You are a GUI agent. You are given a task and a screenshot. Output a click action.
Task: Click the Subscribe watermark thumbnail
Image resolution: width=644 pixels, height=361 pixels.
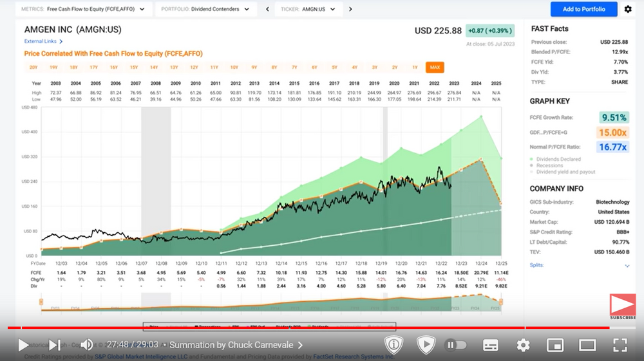click(x=623, y=306)
